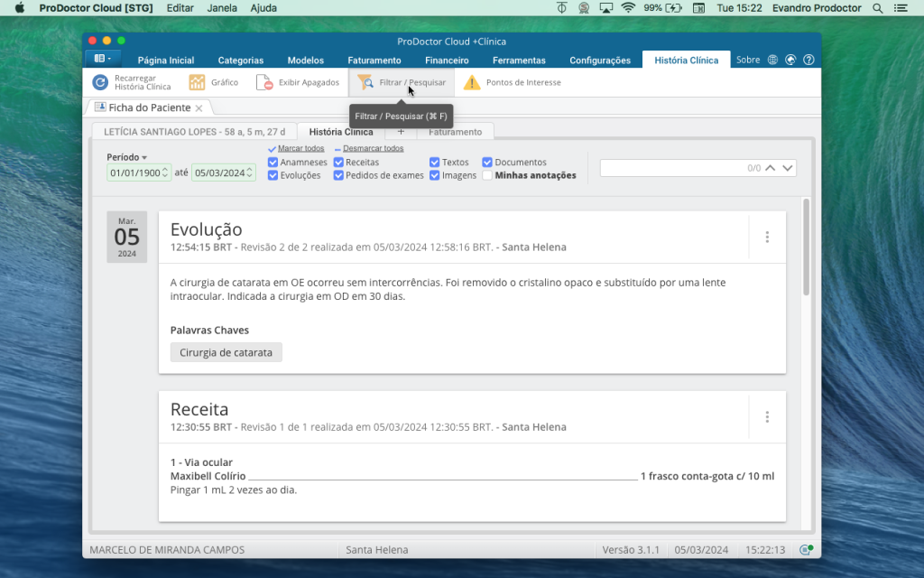Screen dimensions: 924x578
Task: Close the Ficha do Paciente tab
Action: 199,108
